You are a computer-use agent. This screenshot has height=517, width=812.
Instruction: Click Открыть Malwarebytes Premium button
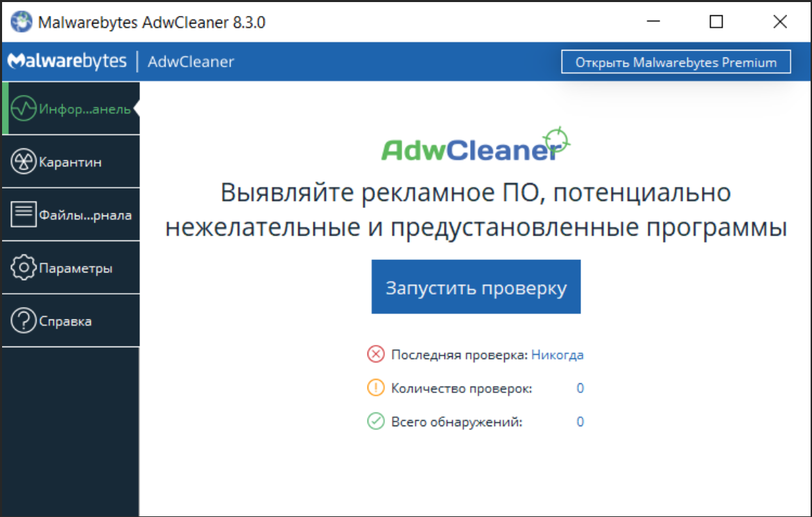(x=676, y=62)
